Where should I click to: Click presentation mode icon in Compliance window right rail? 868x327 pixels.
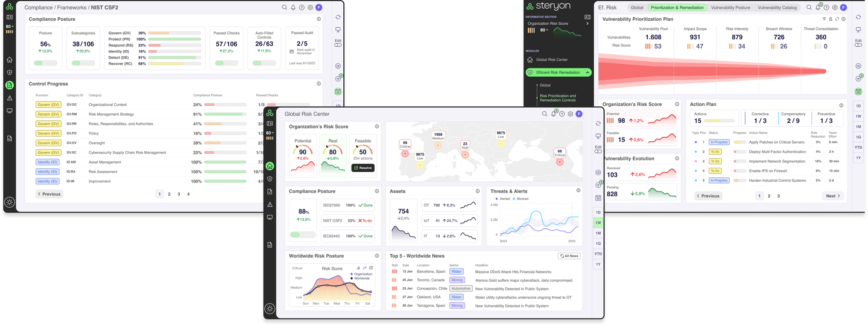(338, 29)
